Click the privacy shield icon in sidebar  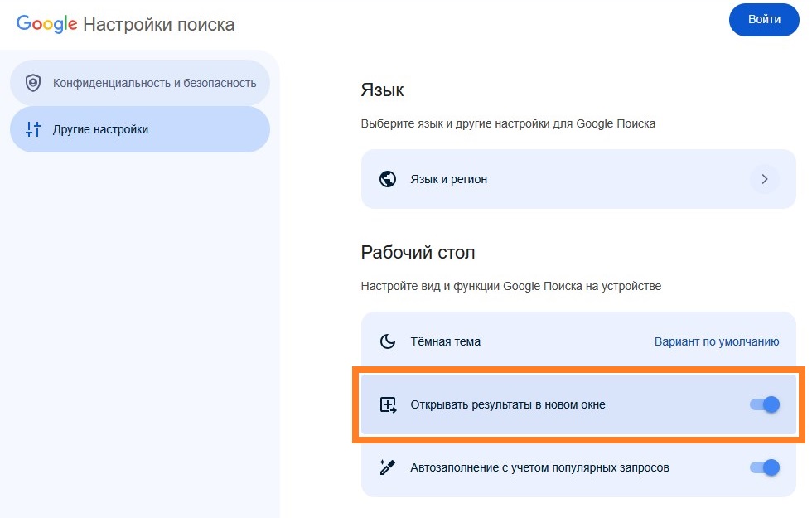click(x=33, y=83)
